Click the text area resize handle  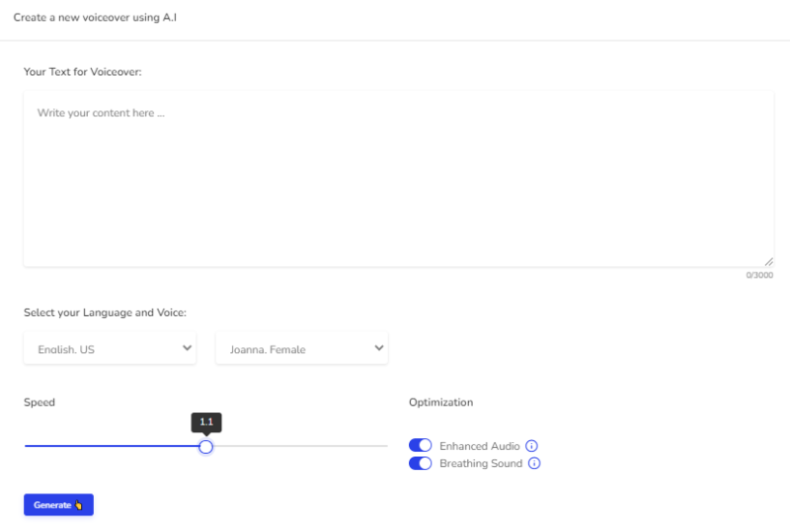(x=768, y=261)
